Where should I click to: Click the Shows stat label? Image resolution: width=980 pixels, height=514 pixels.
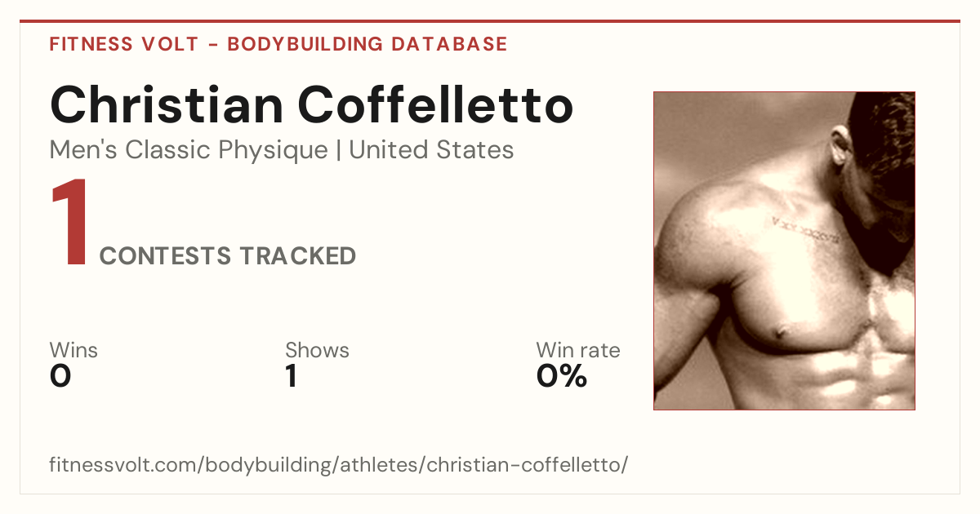point(317,351)
